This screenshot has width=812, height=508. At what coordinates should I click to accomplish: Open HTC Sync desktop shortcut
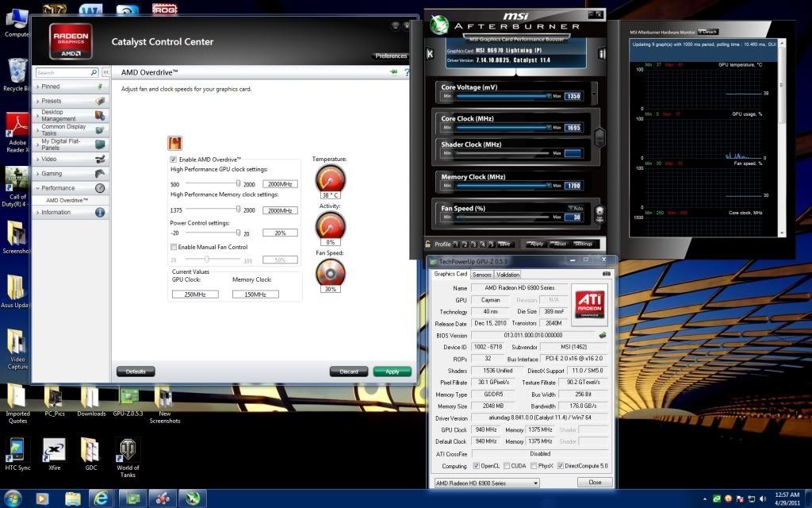pyautogui.click(x=17, y=455)
